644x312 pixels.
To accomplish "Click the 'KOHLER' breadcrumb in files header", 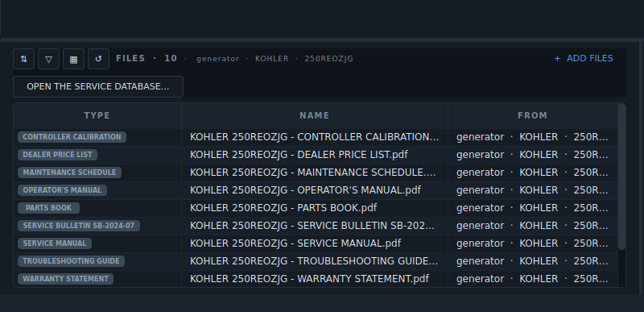I will pos(272,59).
